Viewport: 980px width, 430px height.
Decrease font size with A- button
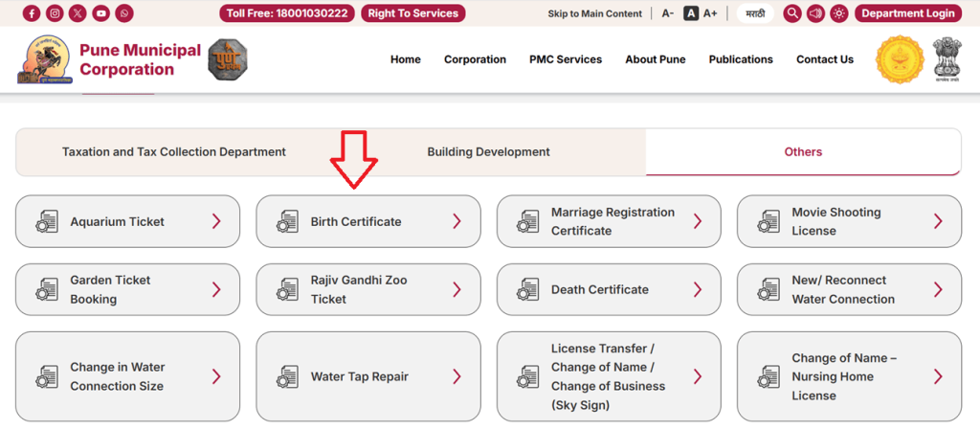(668, 13)
